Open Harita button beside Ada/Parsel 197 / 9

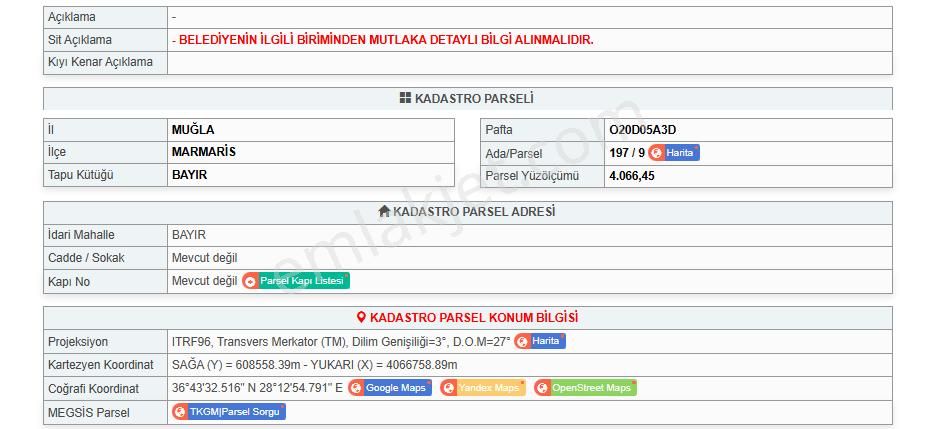674,153
